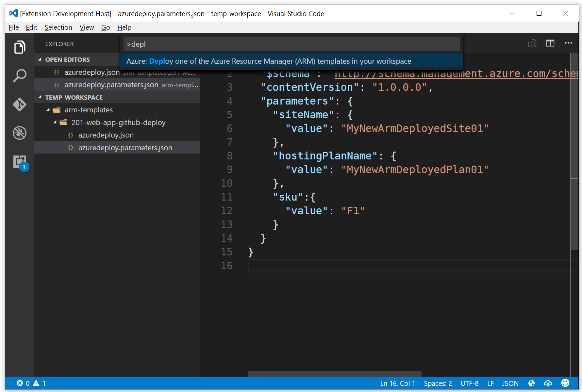Image resolution: width=582 pixels, height=392 pixels.
Task: Select azuredeploy.parameters.json in Open Editors
Action: click(x=117, y=85)
